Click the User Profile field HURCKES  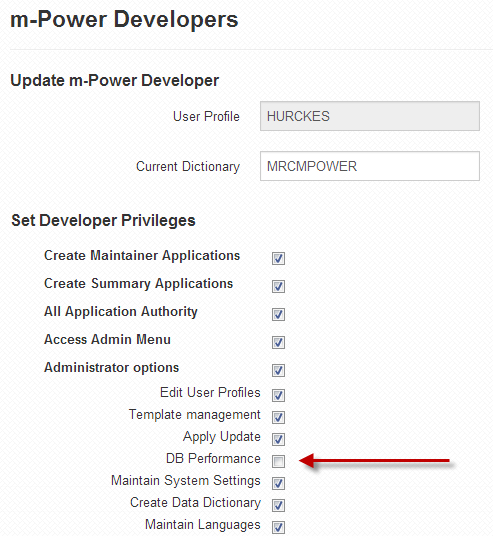pos(370,116)
